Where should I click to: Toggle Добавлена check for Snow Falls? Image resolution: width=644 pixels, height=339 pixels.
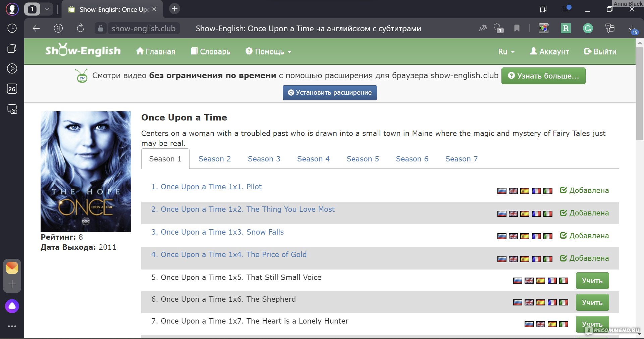[x=584, y=236]
